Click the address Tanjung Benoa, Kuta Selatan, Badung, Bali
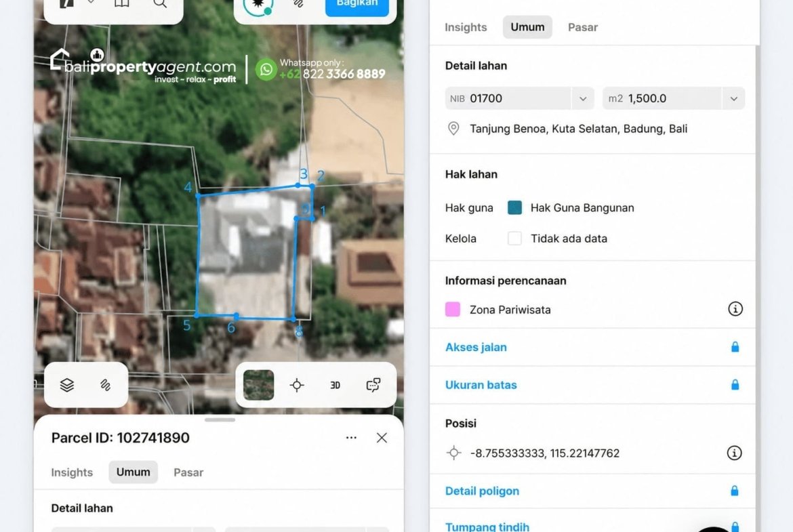 tap(579, 129)
